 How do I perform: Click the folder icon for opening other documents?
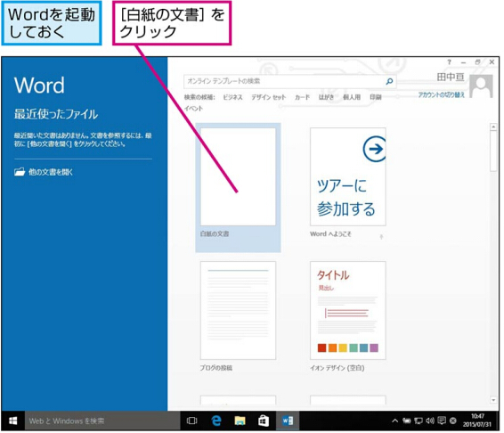coord(20,172)
